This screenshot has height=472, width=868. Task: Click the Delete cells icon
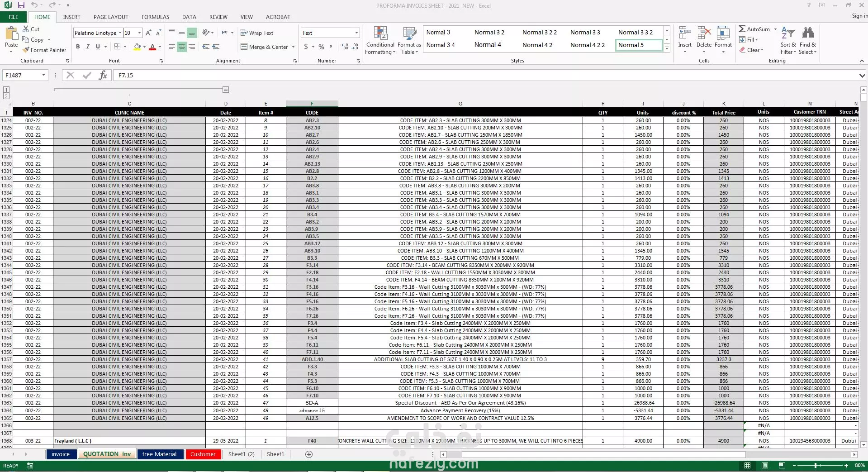(704, 33)
